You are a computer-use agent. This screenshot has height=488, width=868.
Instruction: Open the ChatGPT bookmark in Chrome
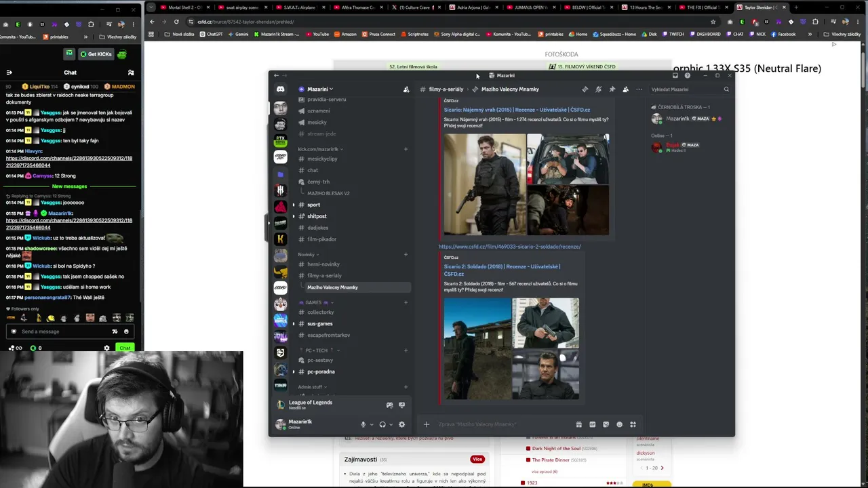[211, 34]
